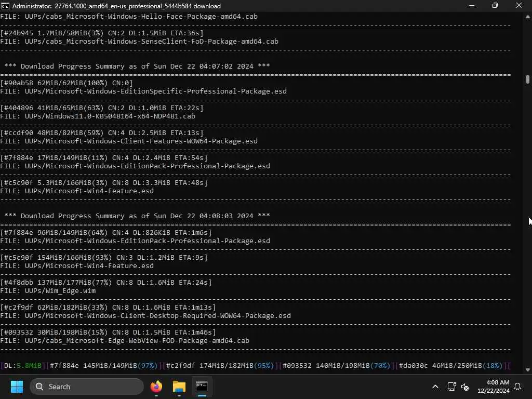
Task: Restore down the console window
Action: click(x=495, y=6)
